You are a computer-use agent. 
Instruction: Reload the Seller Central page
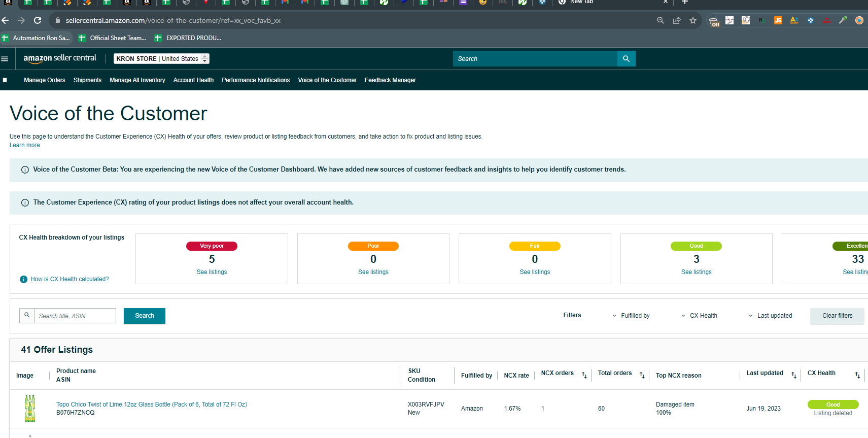click(x=38, y=20)
